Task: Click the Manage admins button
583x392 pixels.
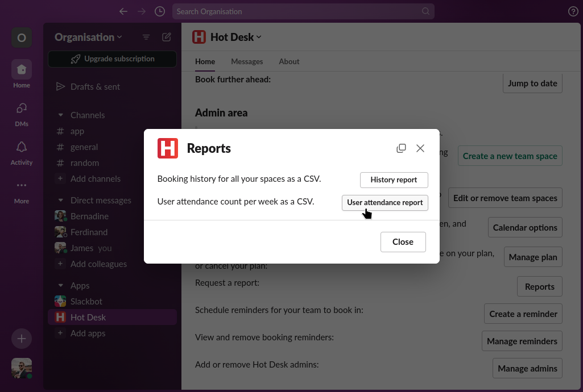Action: [x=528, y=368]
